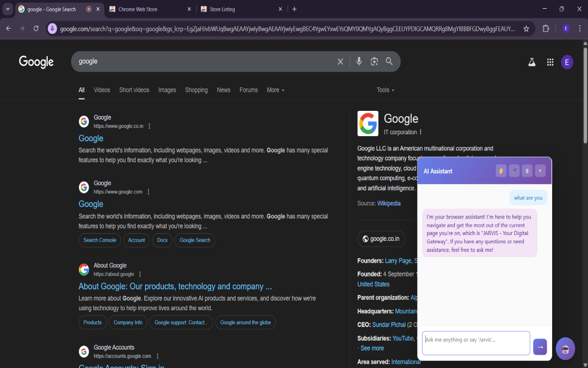This screenshot has width=588, height=368.
Task: Open a new browser tab
Action: [x=294, y=9]
